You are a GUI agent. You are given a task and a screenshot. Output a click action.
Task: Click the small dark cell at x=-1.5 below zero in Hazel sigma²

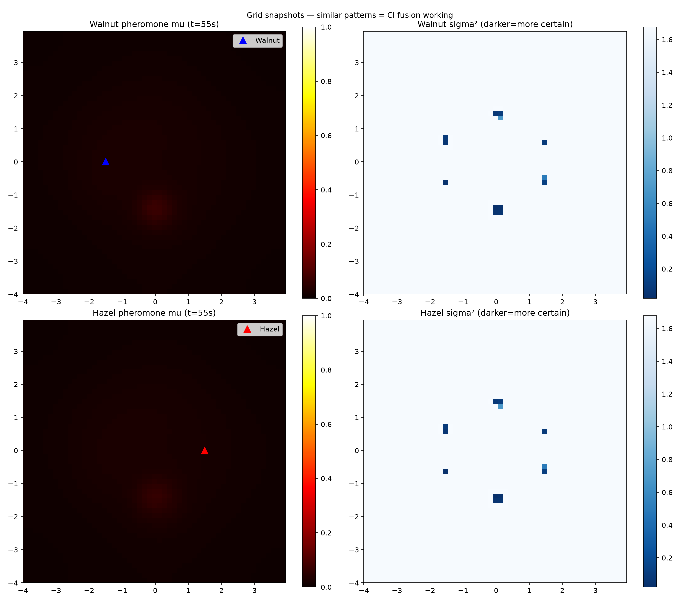pos(446,471)
